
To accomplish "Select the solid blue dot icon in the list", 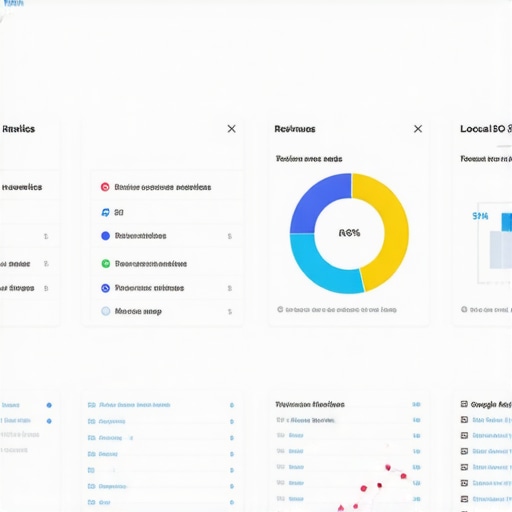I will tap(105, 236).
